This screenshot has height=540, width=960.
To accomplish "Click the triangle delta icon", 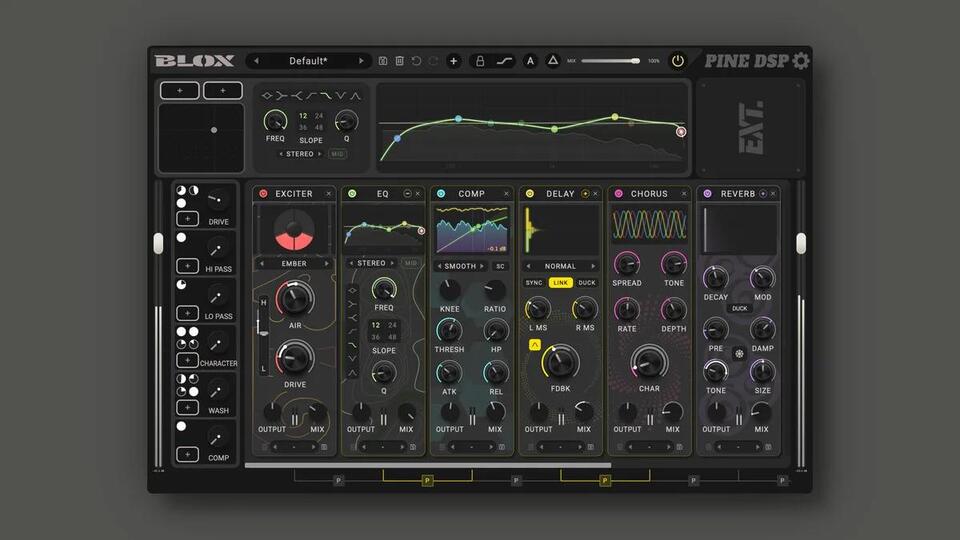I will pyautogui.click(x=552, y=60).
